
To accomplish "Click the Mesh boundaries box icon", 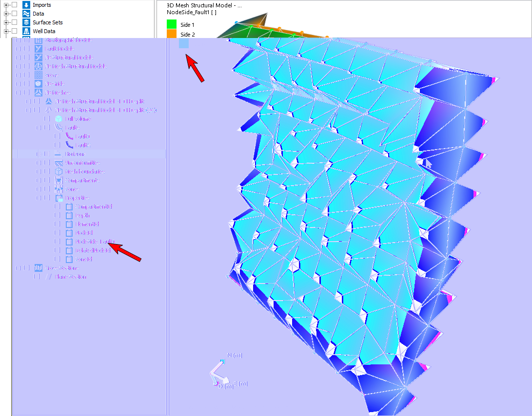I will pos(59,171).
